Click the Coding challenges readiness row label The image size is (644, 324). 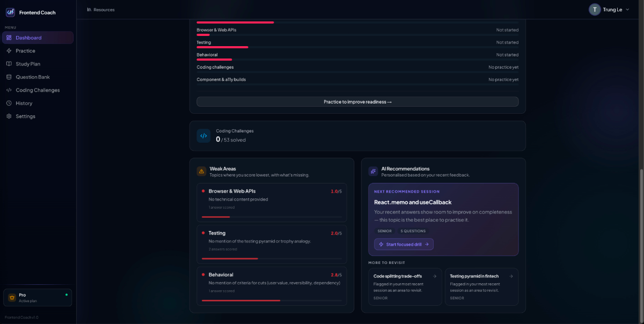pos(215,67)
